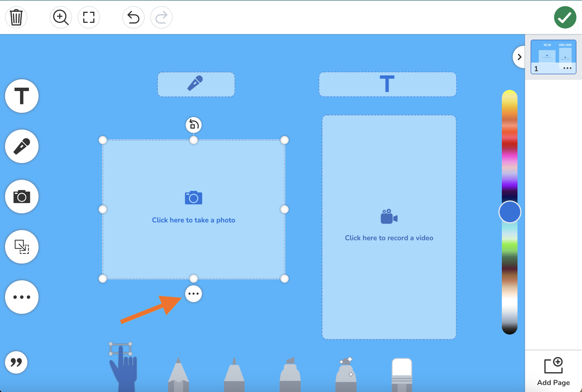The width and height of the screenshot is (582, 392).
Task: Undo the last action
Action: point(133,17)
